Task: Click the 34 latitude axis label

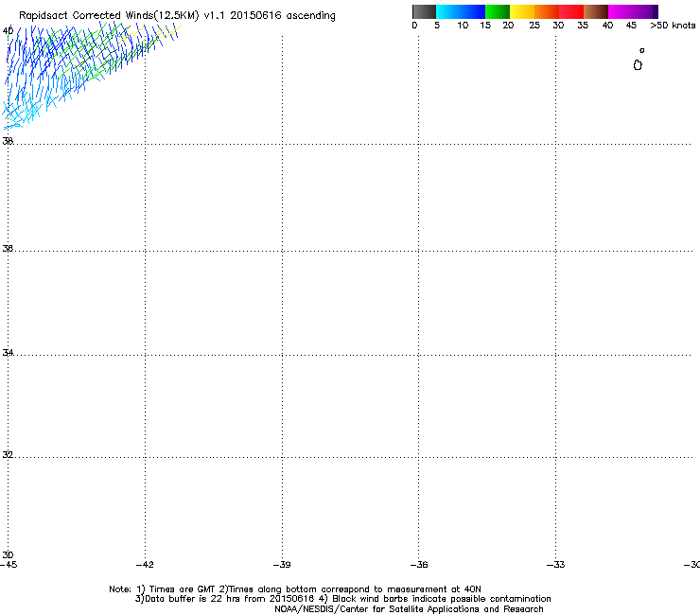Action: (8, 352)
